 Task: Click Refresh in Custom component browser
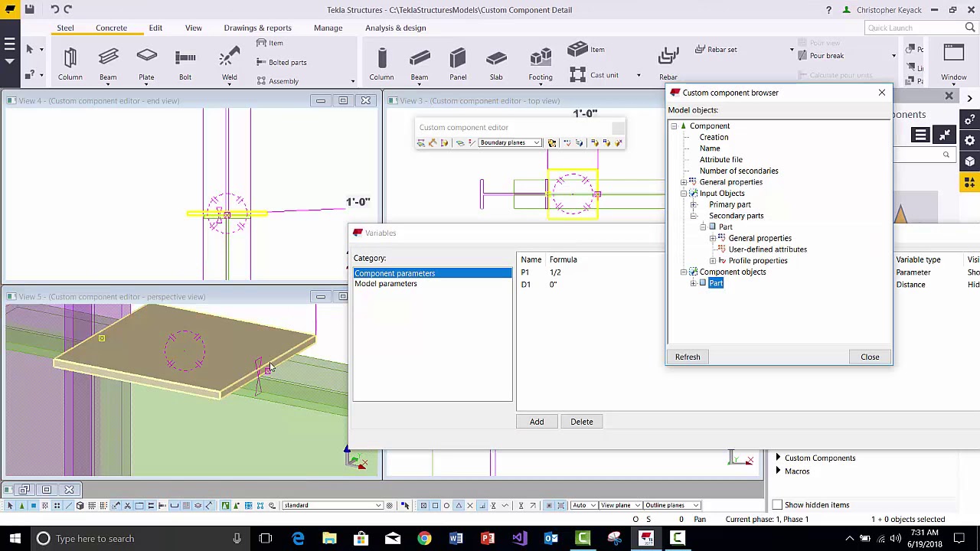tap(688, 357)
